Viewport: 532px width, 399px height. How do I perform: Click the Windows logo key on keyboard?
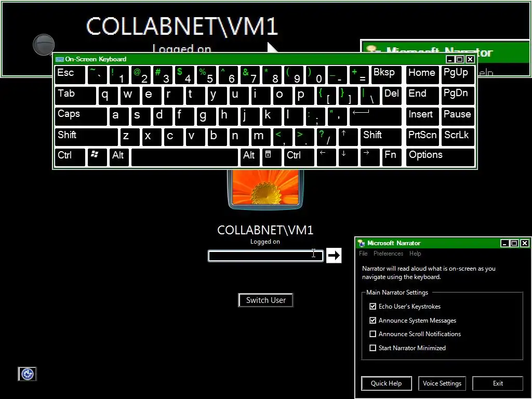pos(97,157)
